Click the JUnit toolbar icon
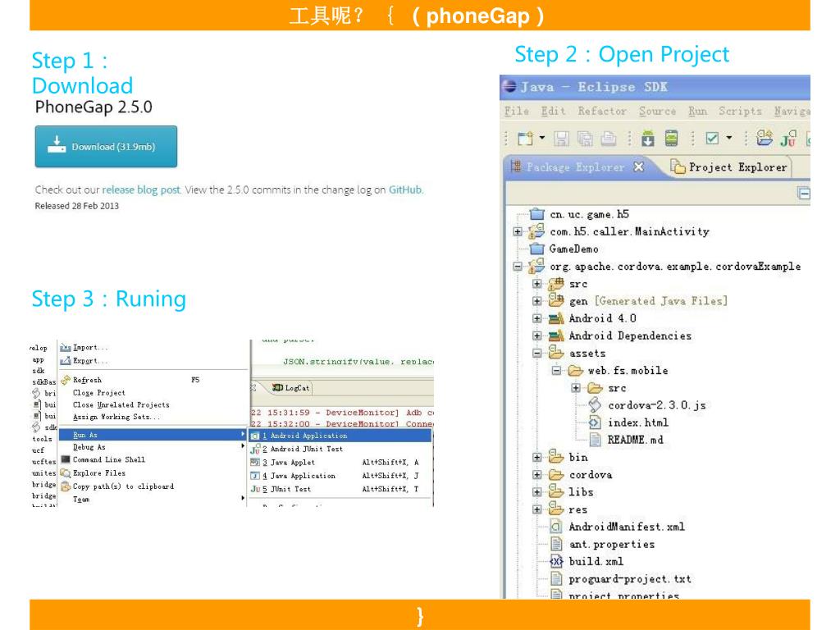The width and height of the screenshot is (840, 630). [x=788, y=138]
